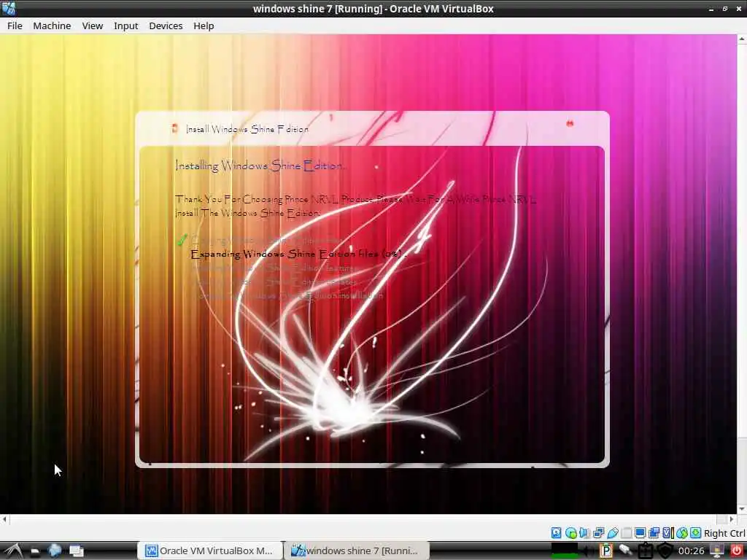Click the horizontal scrollbar right arrow
Screen dimensions: 747x560
(732, 519)
